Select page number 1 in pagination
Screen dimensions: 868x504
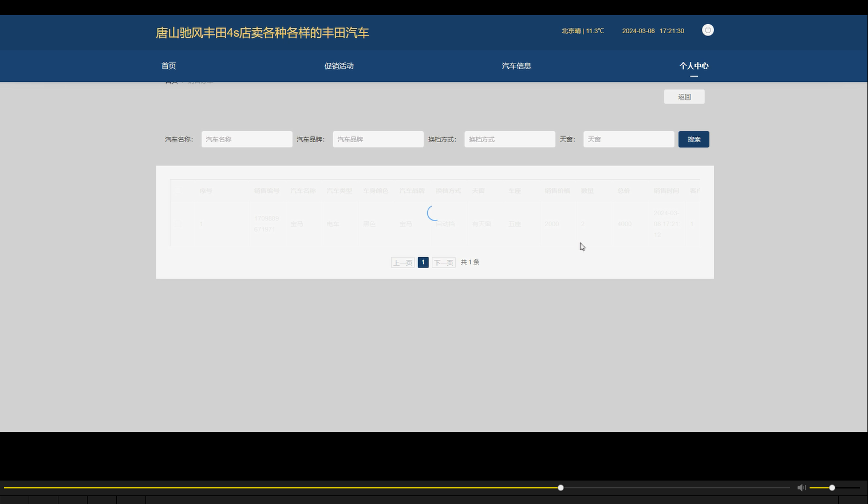point(423,262)
